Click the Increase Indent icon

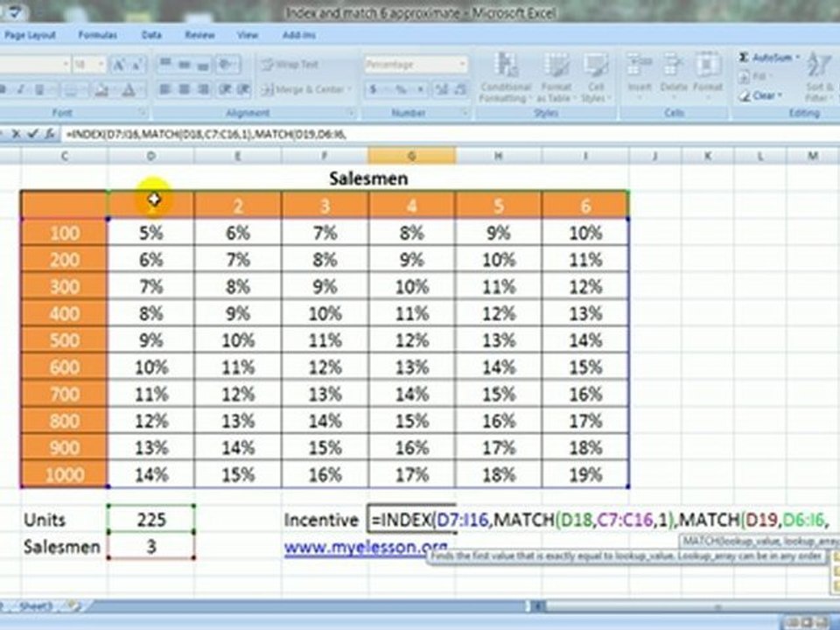coord(244,89)
